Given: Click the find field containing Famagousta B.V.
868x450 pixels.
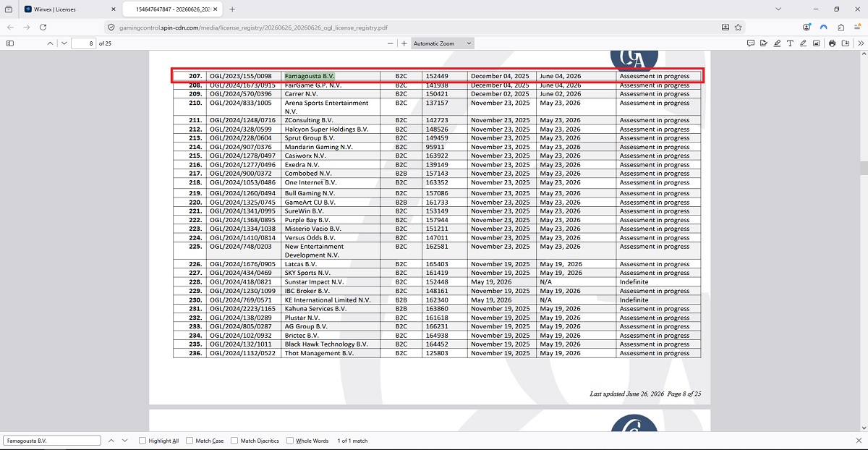Looking at the screenshot, I should coord(52,440).
